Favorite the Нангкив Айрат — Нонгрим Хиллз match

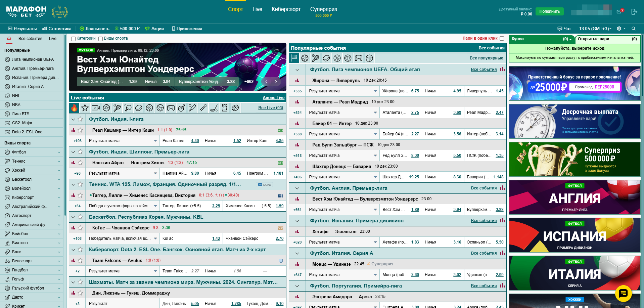coord(80,163)
